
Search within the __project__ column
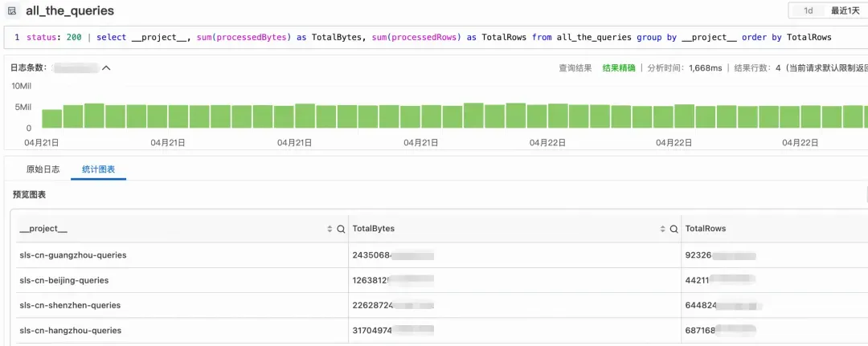pyautogui.click(x=341, y=229)
